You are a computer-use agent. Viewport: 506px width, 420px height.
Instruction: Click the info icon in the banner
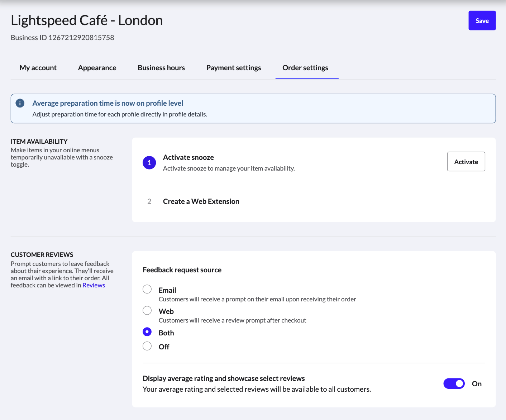(x=20, y=103)
